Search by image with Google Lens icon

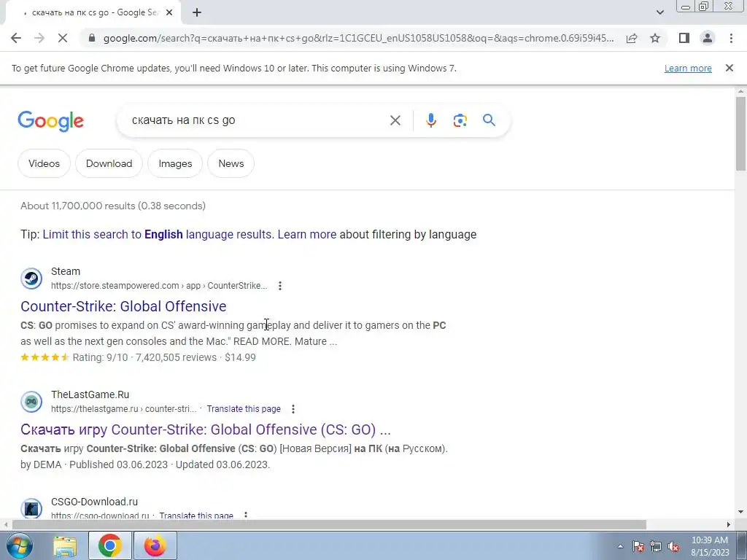(x=460, y=120)
